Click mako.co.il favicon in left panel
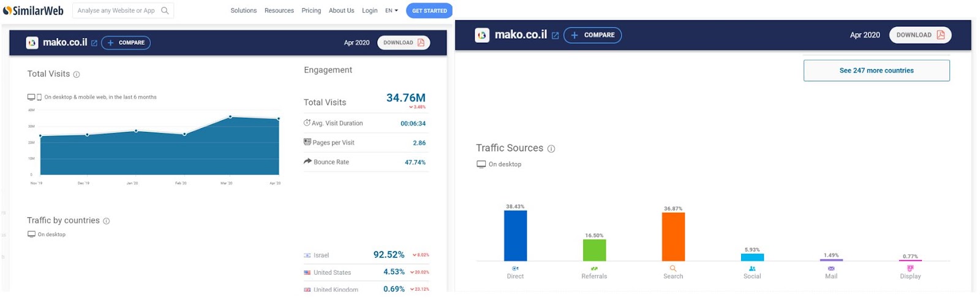Screen dimensions: 980x306 [32, 43]
